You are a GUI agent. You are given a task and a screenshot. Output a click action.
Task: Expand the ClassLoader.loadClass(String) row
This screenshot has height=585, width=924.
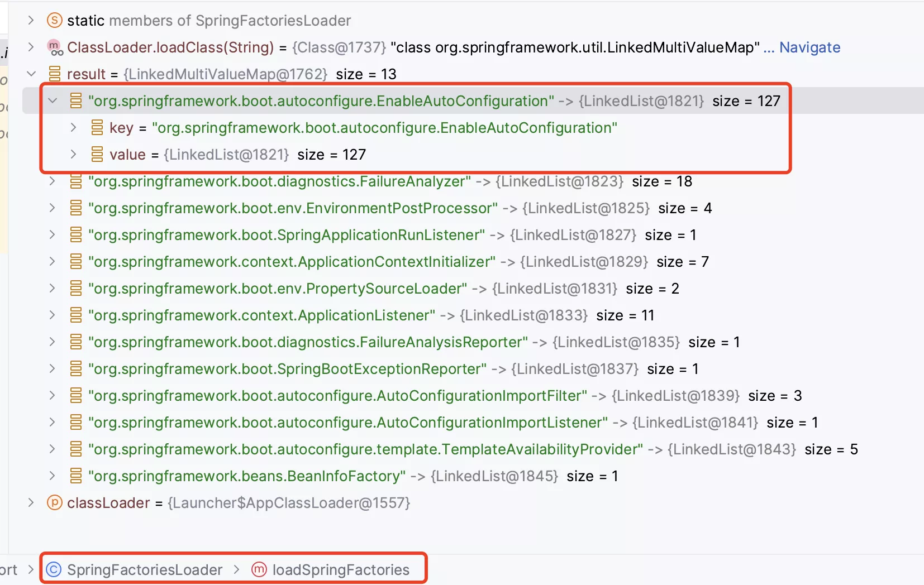31,47
